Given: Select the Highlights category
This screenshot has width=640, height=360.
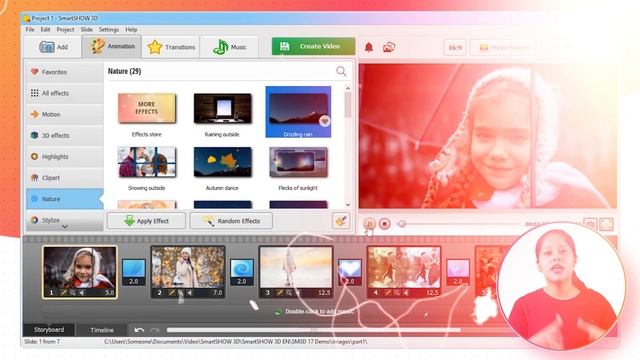Looking at the screenshot, I should [x=65, y=157].
